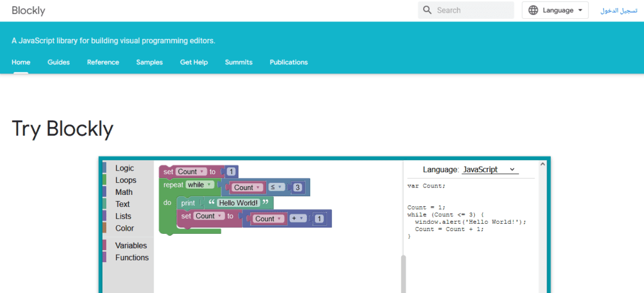Screen dimensions: 644x293
Task: Click the 'Count = Count + 1;' code line
Action: [x=449, y=229]
